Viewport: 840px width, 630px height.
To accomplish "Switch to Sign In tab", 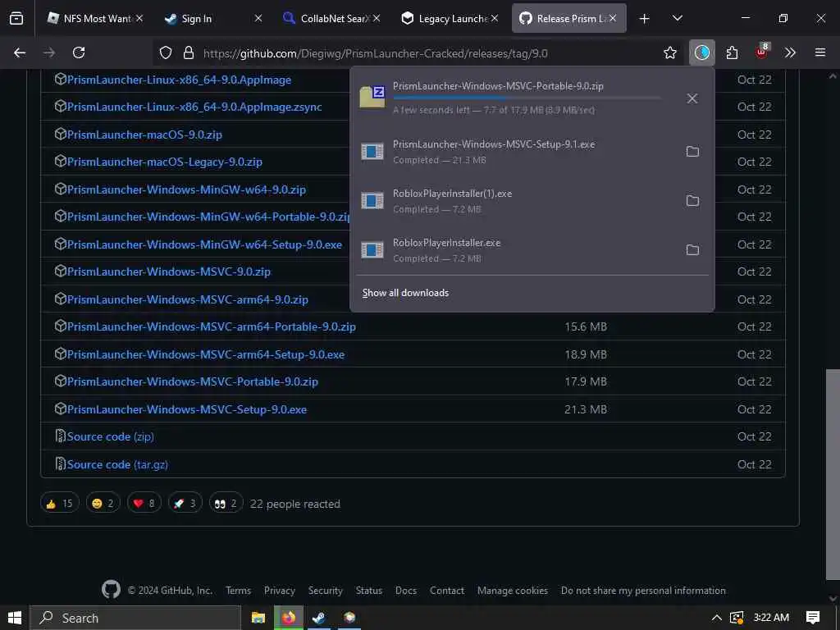I will 213,18.
